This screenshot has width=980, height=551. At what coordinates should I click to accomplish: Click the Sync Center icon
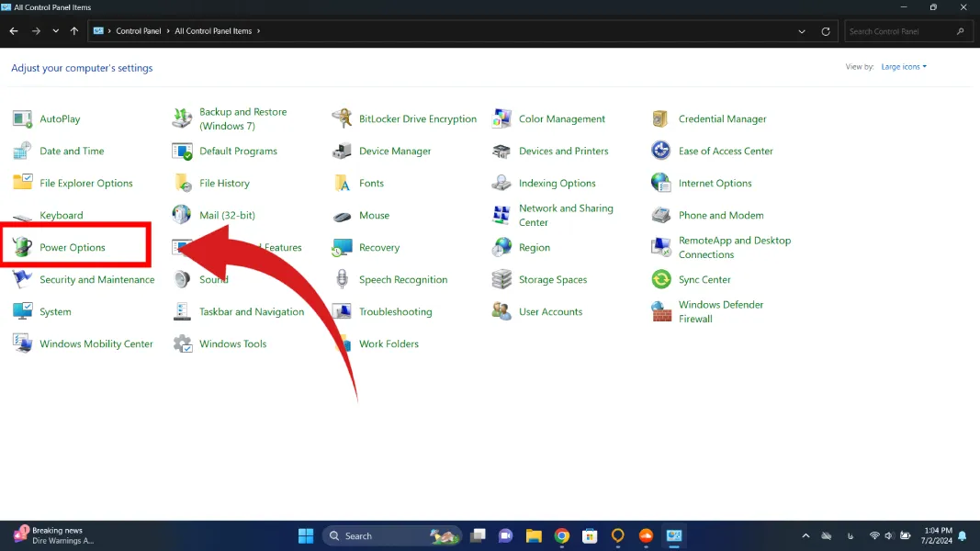pyautogui.click(x=661, y=279)
